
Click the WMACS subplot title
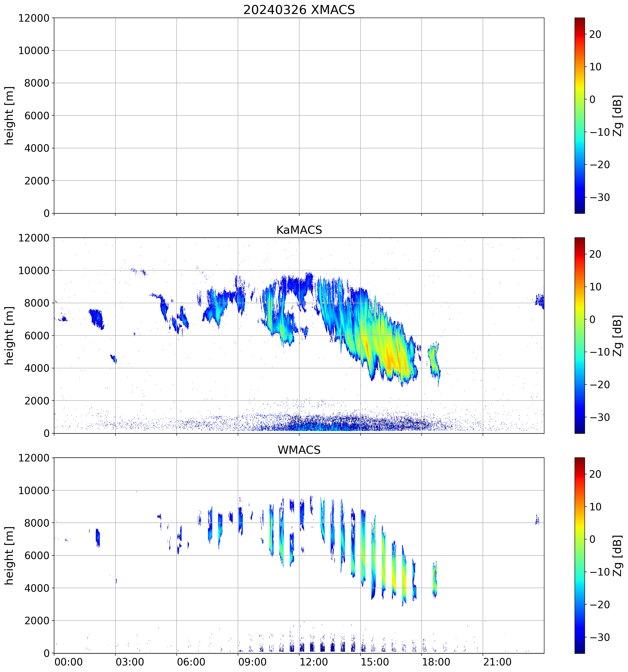pyautogui.click(x=299, y=450)
